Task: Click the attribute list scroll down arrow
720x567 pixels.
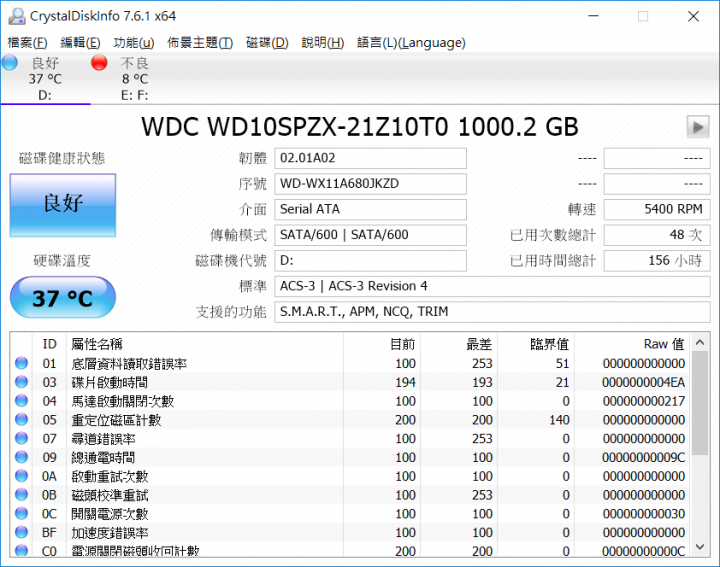Action: (700, 547)
